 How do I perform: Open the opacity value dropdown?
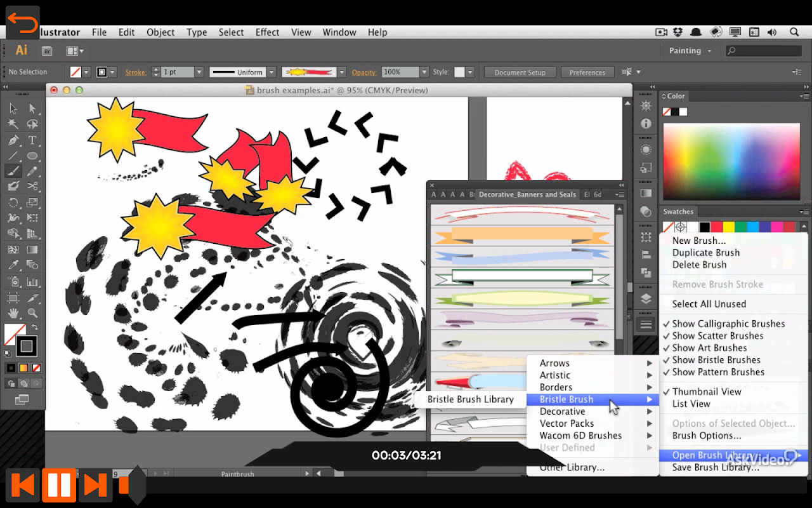[424, 72]
